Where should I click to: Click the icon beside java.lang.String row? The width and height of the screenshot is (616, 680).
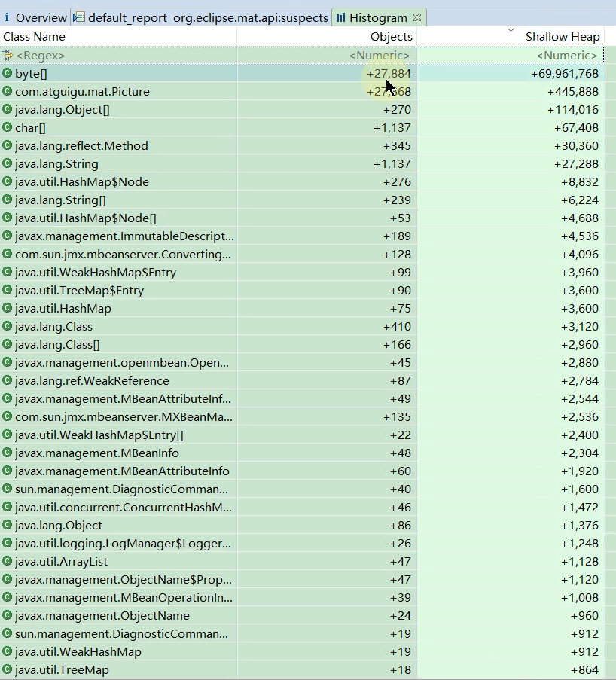[7, 163]
